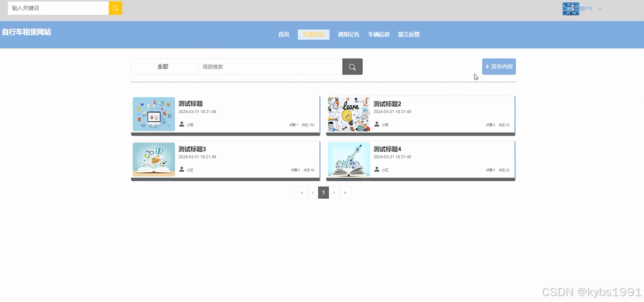Open post titled 测试标题3
644x302 pixels.
coord(192,149)
